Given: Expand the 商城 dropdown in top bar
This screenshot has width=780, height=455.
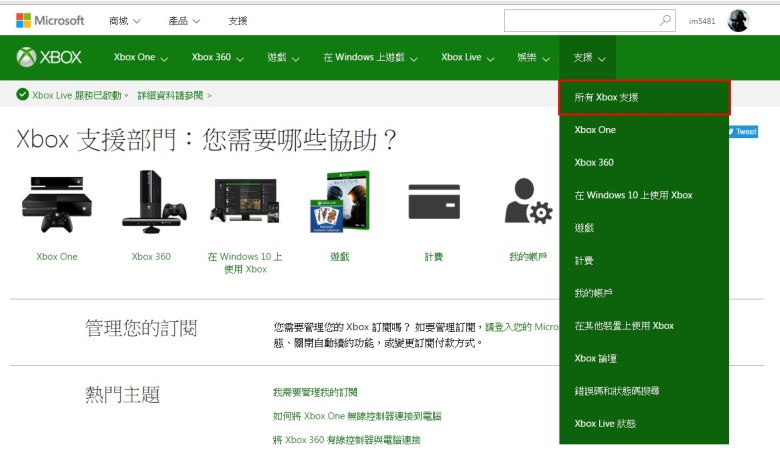Looking at the screenshot, I should (x=125, y=20).
